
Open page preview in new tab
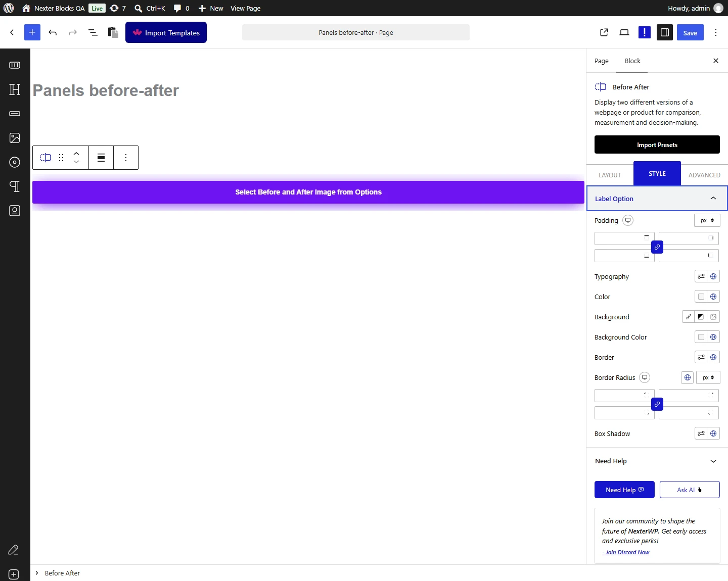(x=604, y=32)
